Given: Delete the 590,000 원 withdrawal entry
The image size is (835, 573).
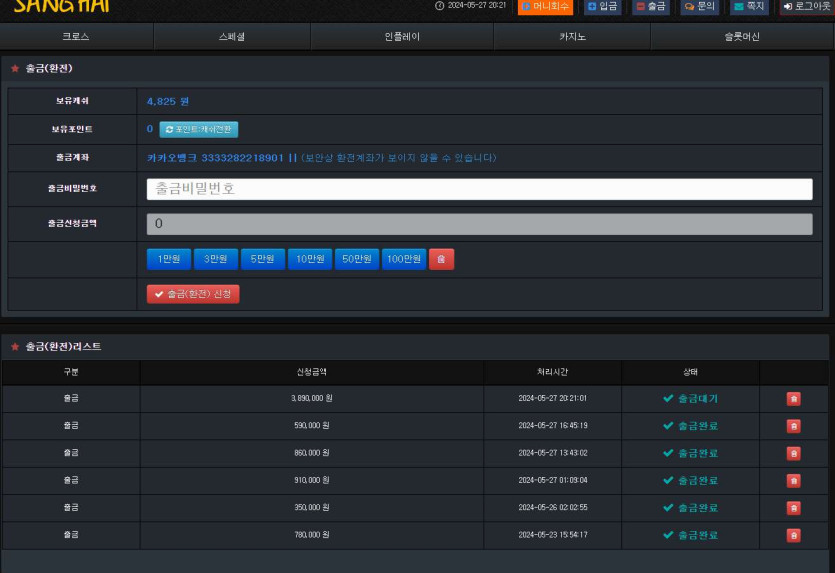Looking at the screenshot, I should coord(793,426).
